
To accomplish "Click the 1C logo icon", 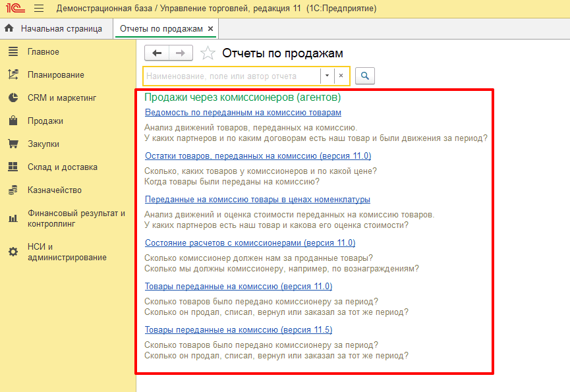I will [x=16, y=9].
